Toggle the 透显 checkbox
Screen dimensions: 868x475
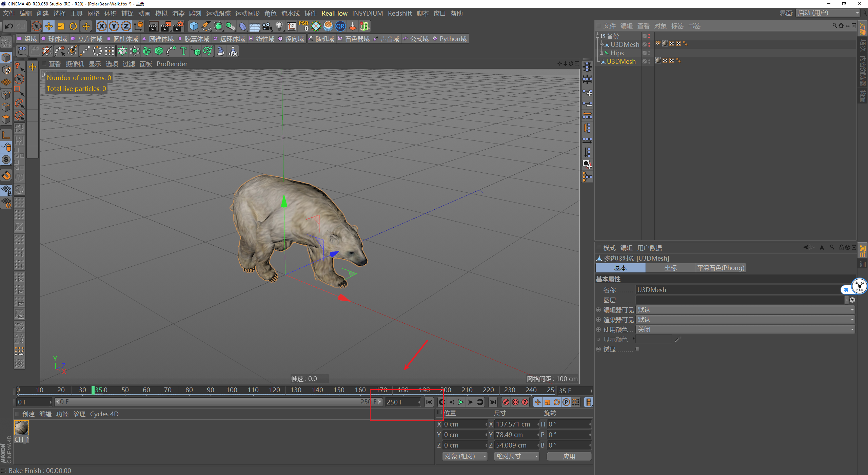tap(637, 349)
